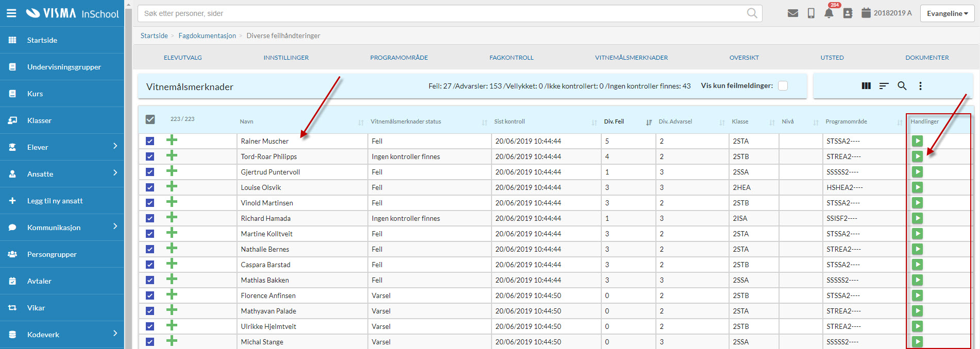Click the table search magnifier icon
This screenshot has width=980, height=349.
point(902,86)
